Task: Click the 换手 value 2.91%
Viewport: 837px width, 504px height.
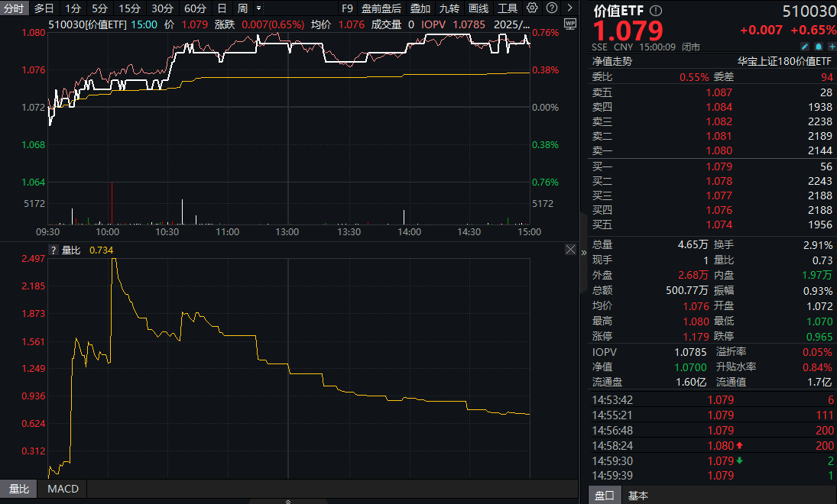Action: [x=818, y=245]
